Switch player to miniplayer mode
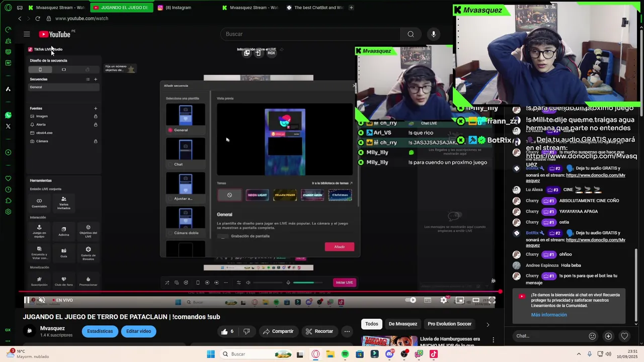The height and width of the screenshot is (362, 644). coord(460,300)
